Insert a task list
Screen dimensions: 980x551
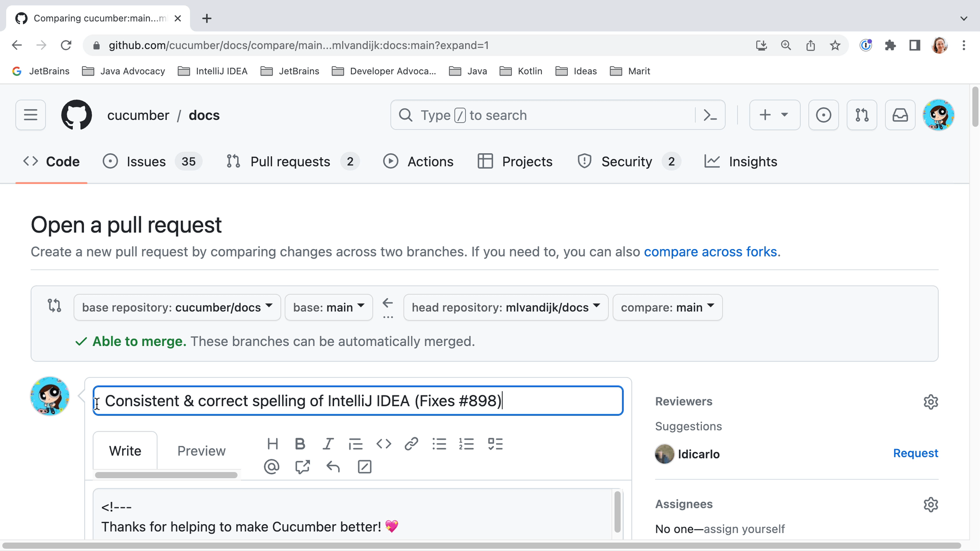(495, 444)
